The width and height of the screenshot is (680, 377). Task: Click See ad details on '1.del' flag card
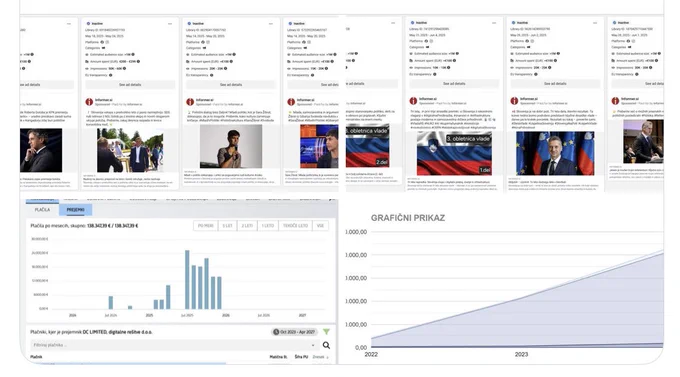point(454,84)
